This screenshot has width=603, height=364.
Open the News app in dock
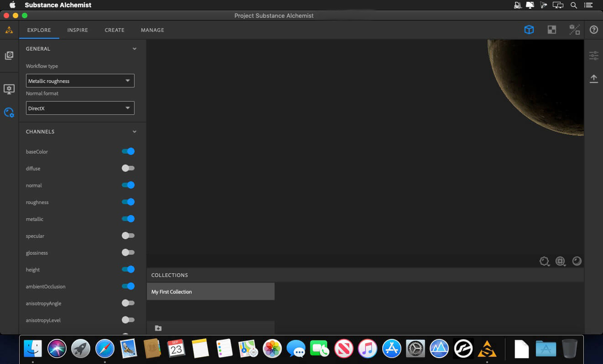click(344, 349)
